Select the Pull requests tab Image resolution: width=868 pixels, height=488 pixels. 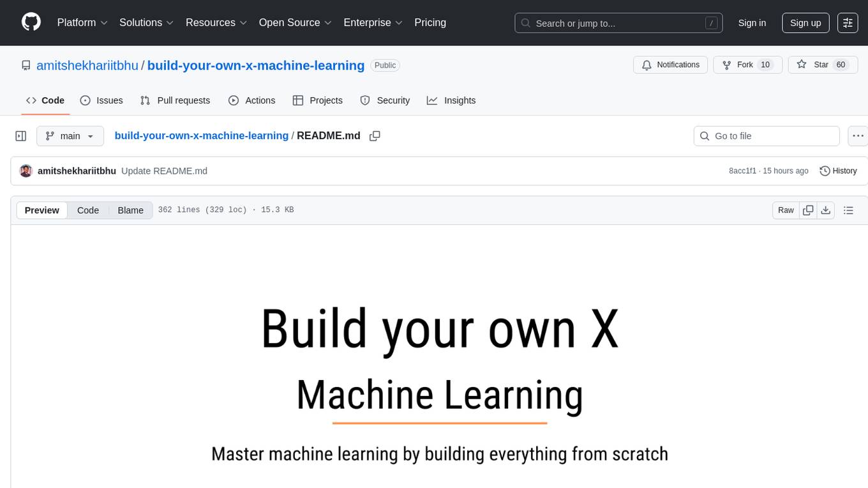175,100
